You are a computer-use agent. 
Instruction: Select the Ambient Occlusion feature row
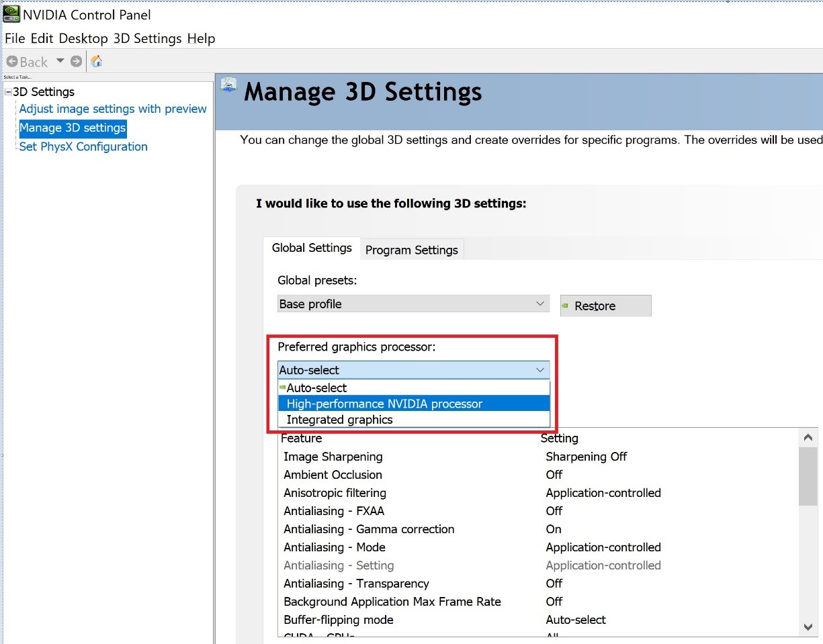tap(333, 475)
